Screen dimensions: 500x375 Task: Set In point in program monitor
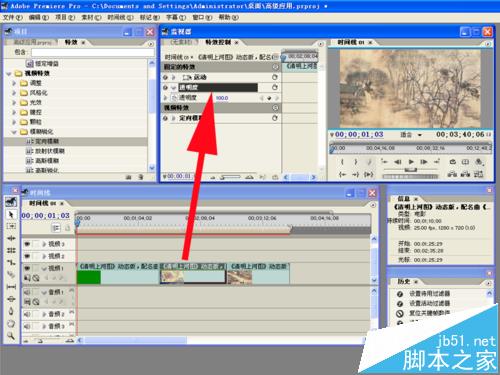tap(342, 162)
